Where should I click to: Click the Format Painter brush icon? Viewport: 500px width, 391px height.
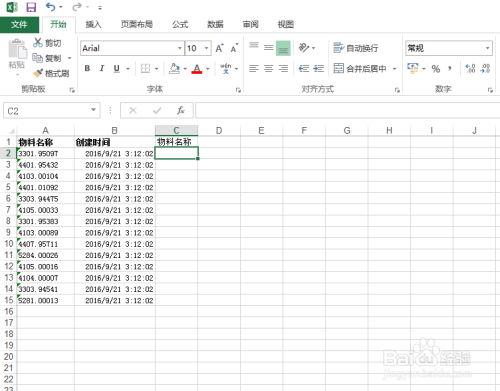38,73
